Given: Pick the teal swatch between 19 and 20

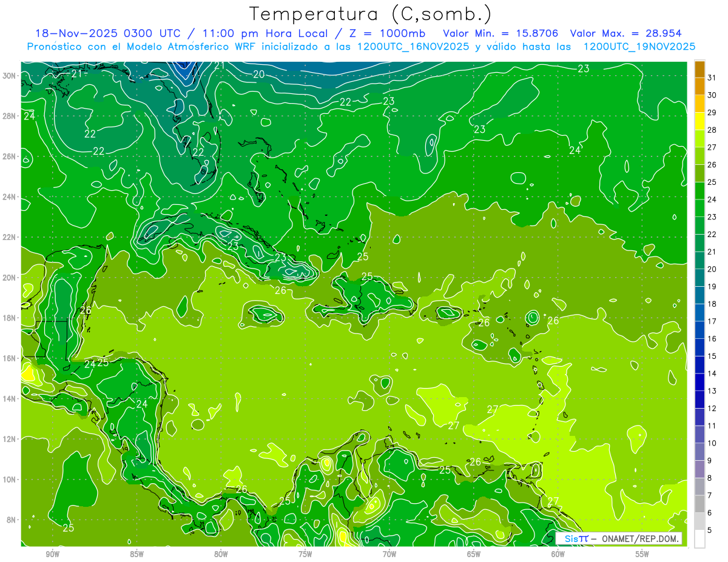Looking at the screenshot, I should (x=699, y=278).
